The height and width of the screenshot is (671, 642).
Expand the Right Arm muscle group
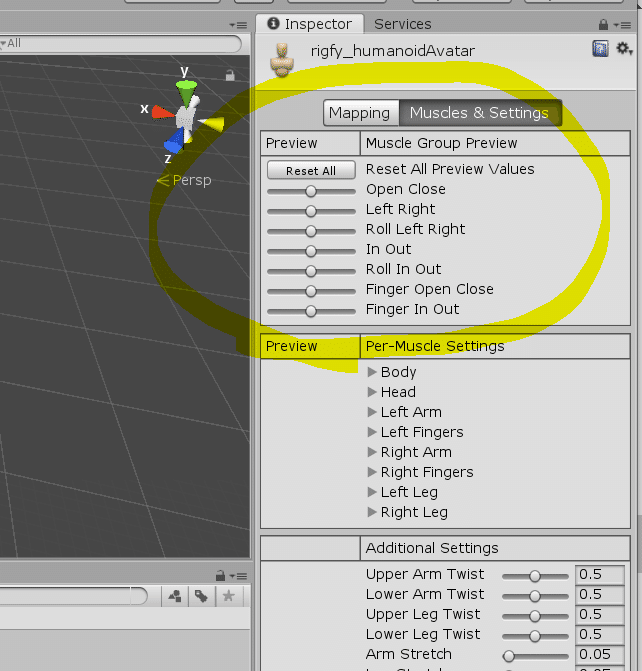pyautogui.click(x=372, y=452)
